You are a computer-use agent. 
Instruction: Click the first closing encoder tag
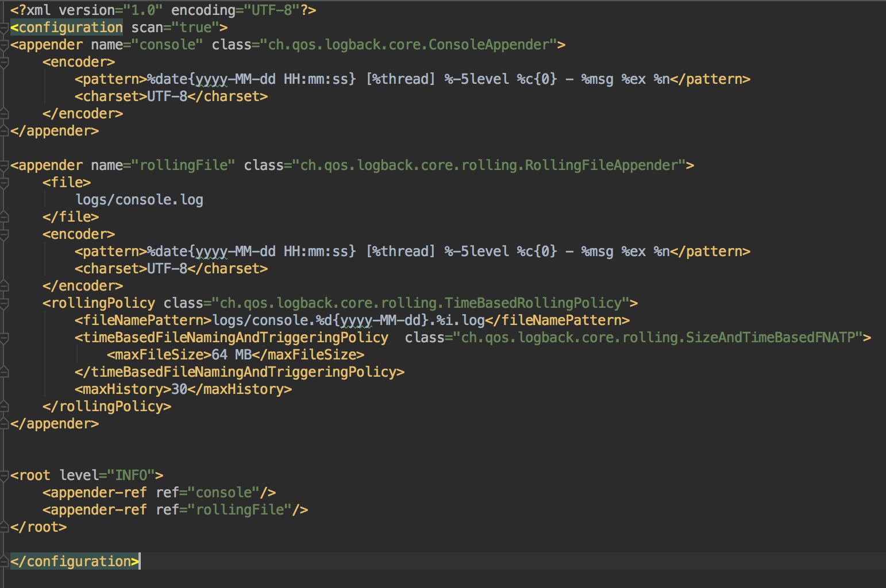coord(83,114)
